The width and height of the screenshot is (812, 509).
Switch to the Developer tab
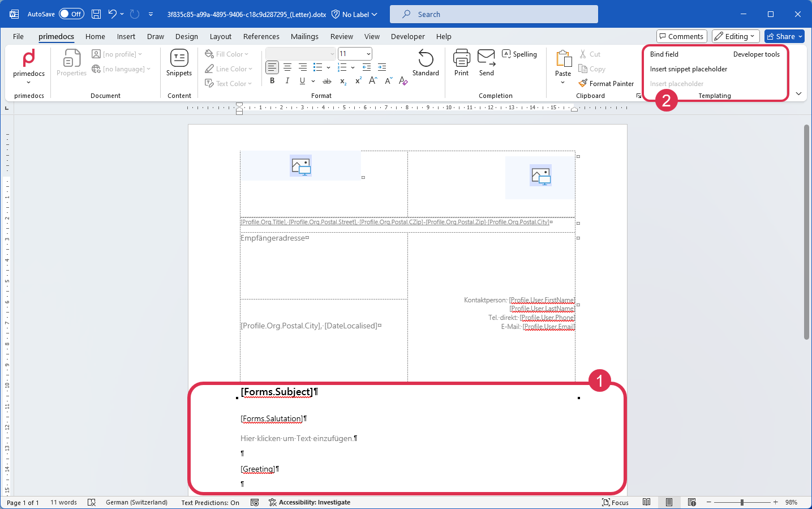tap(407, 36)
